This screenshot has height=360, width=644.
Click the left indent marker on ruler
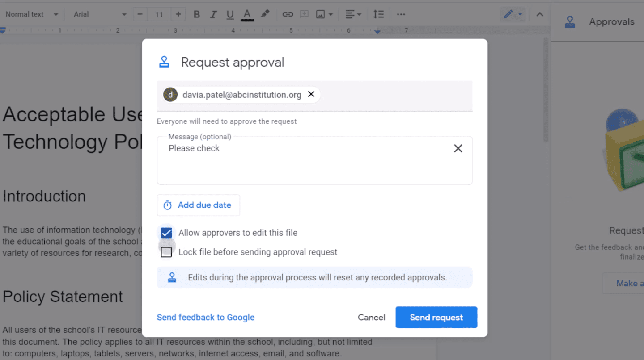pyautogui.click(x=3, y=31)
